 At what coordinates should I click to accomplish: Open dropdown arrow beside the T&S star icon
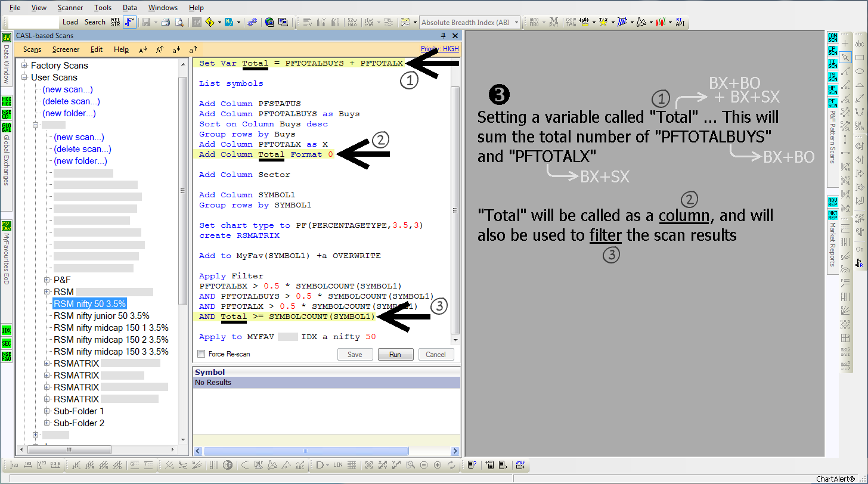pos(612,22)
